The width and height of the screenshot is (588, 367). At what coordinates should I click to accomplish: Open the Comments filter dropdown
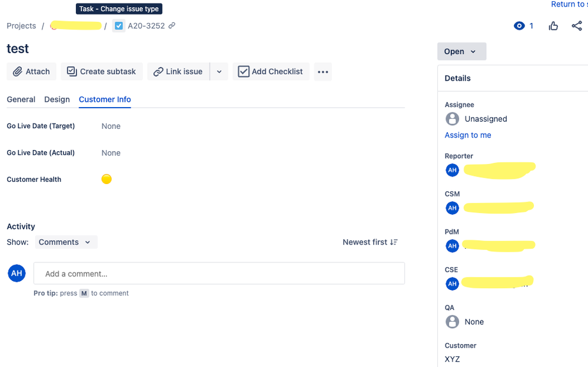[65, 242]
